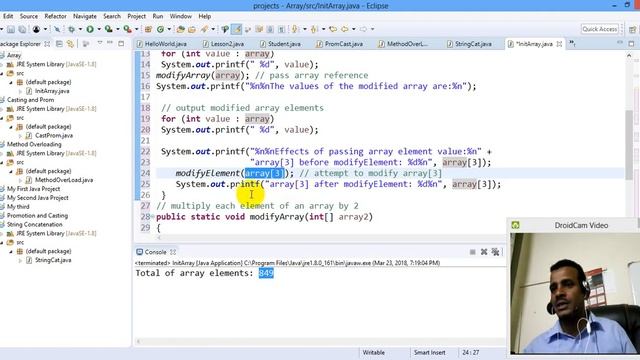Select My First Java Project in the tree
640x360 pixels.
(33, 189)
